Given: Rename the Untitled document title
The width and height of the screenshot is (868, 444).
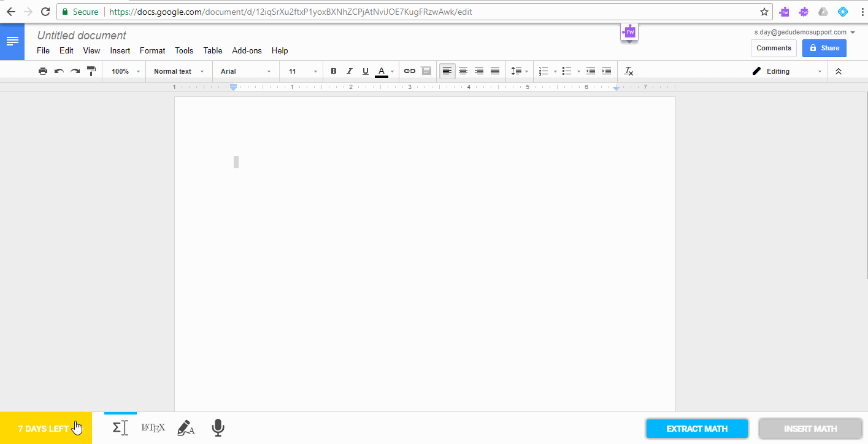Looking at the screenshot, I should click(82, 36).
